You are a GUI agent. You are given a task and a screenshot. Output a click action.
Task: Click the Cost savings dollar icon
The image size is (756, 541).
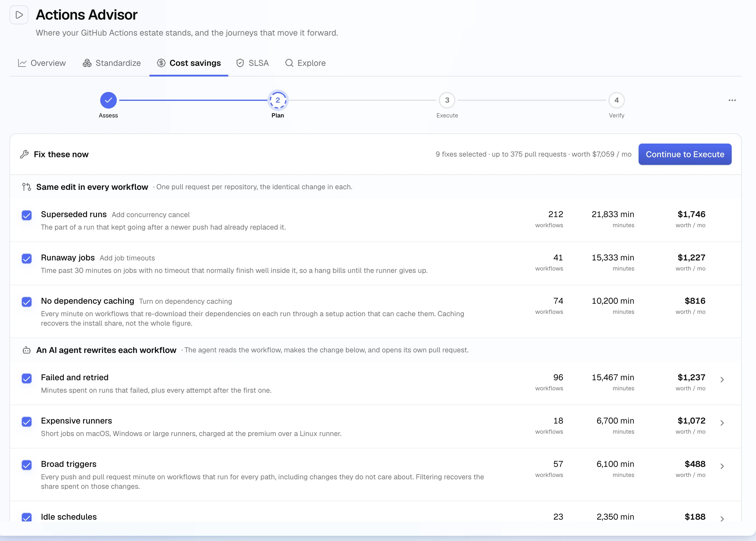pos(161,63)
